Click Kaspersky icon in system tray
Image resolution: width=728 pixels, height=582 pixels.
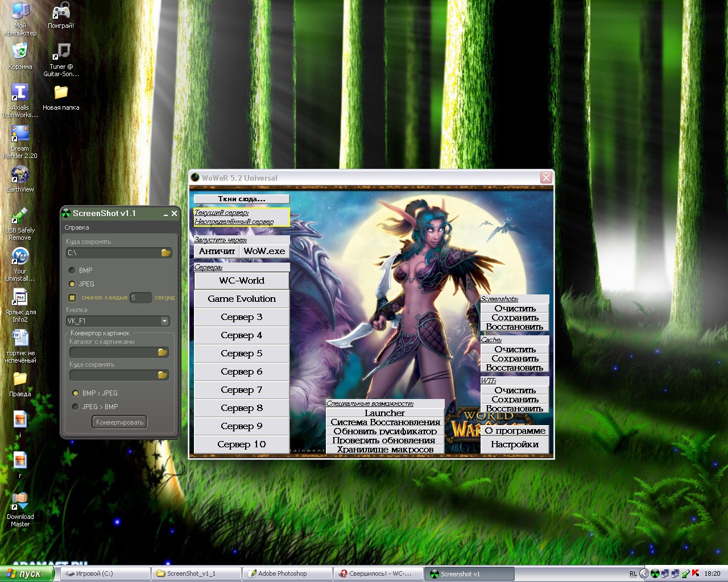[x=695, y=573]
